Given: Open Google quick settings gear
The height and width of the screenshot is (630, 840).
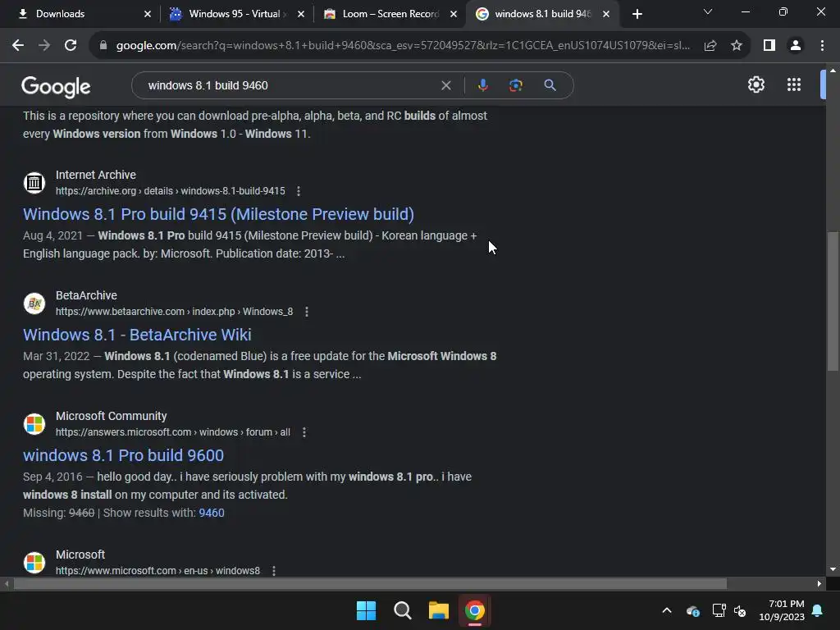Looking at the screenshot, I should [756, 84].
